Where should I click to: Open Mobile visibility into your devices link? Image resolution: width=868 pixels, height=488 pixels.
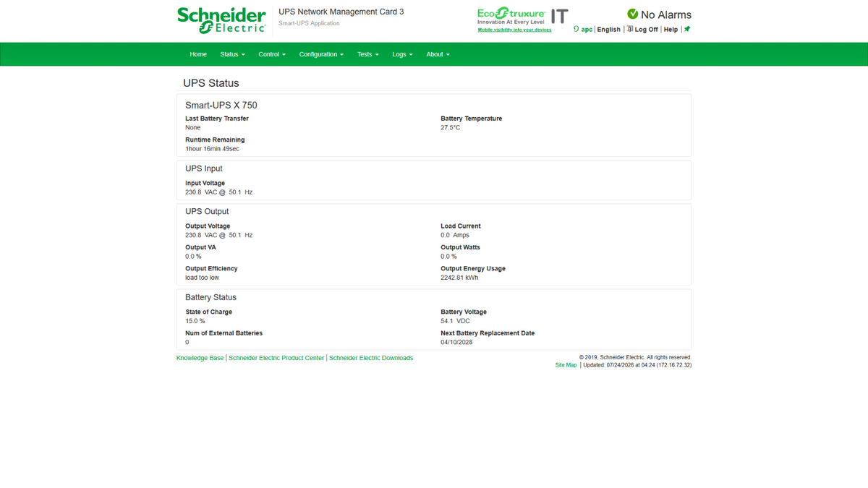pyautogui.click(x=514, y=30)
